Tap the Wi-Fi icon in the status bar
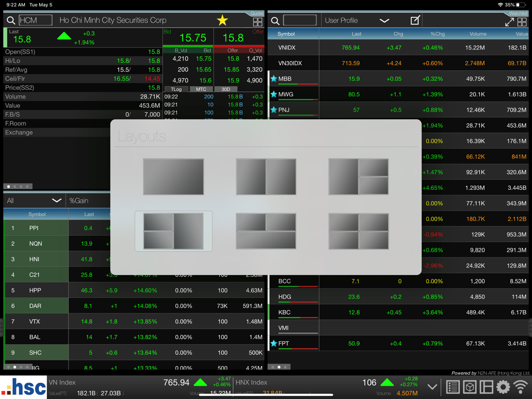This screenshot has width=532, height=399. pyautogui.click(x=500, y=5)
